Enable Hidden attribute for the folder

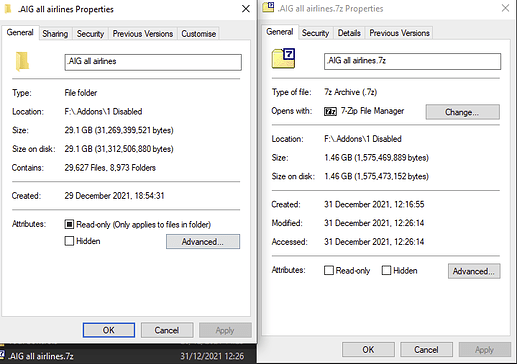coord(69,241)
